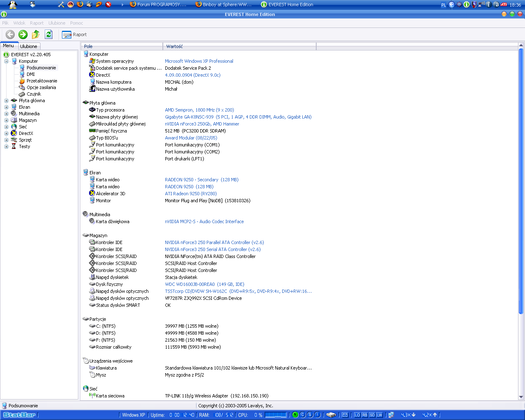This screenshot has width=525, height=420.
Task: Click the Klawiatura keyboard icon
Action: [x=92, y=368]
